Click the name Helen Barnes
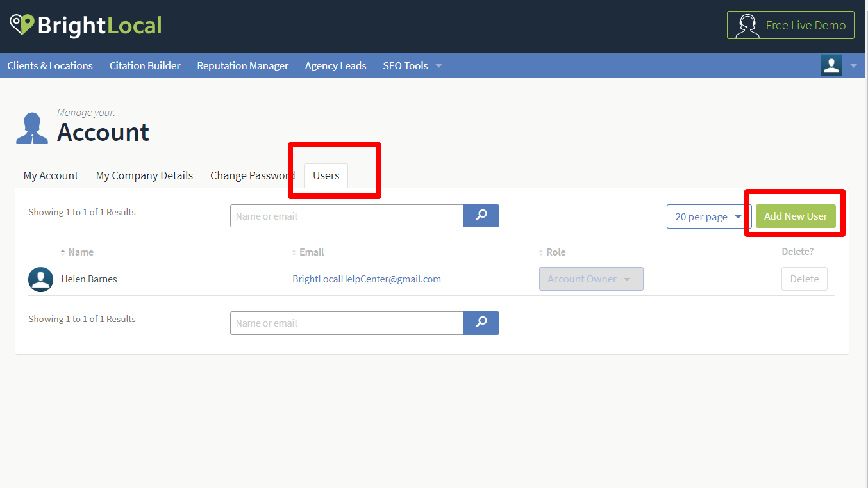Image resolution: width=868 pixels, height=488 pixels. 89,279
